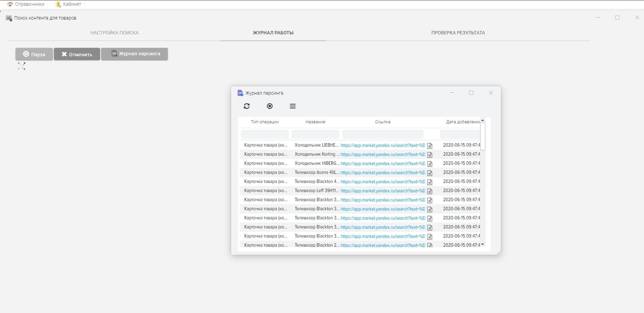Click the Журнал парсинга button
Image resolution: width=644 pixels, height=313 pixels.
(134, 54)
